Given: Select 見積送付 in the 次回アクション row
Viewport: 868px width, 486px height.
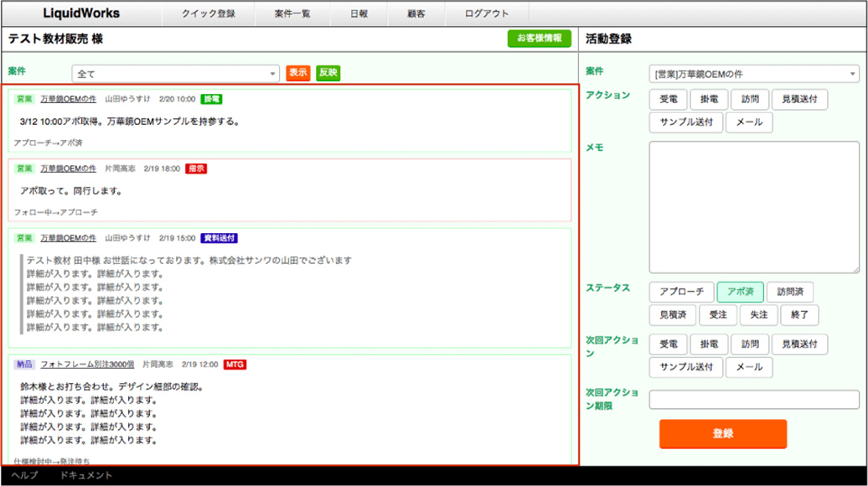Looking at the screenshot, I should pyautogui.click(x=799, y=344).
